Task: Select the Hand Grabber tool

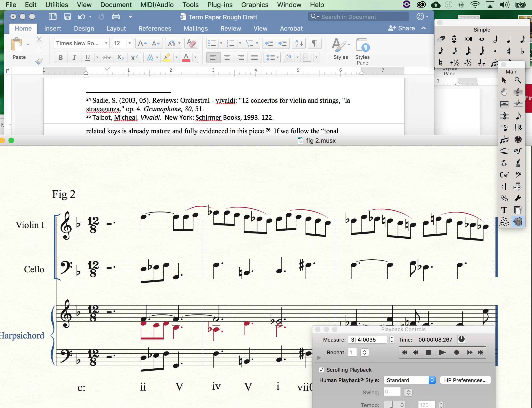Action: 504,92
